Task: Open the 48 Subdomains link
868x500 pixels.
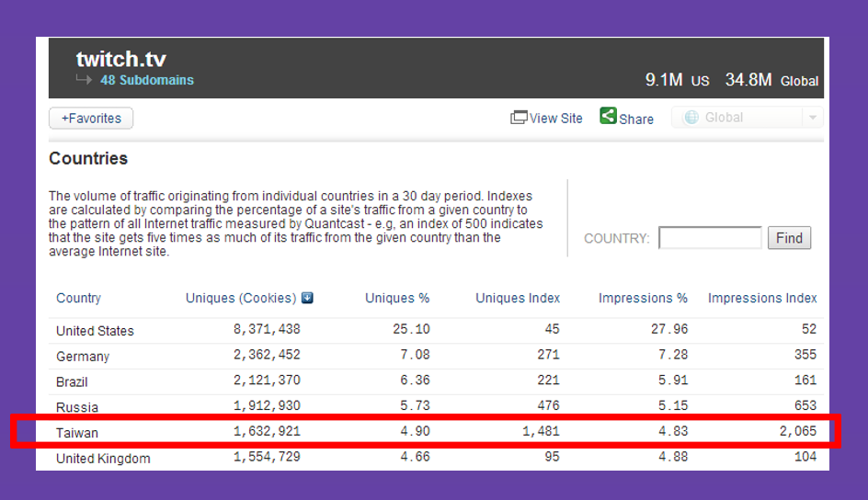Action: (x=147, y=80)
